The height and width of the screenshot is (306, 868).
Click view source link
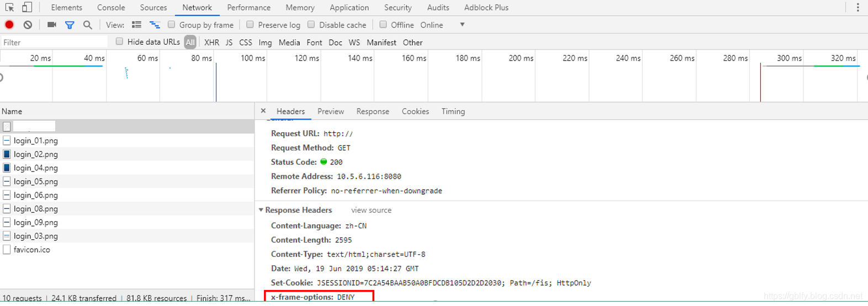pos(371,210)
